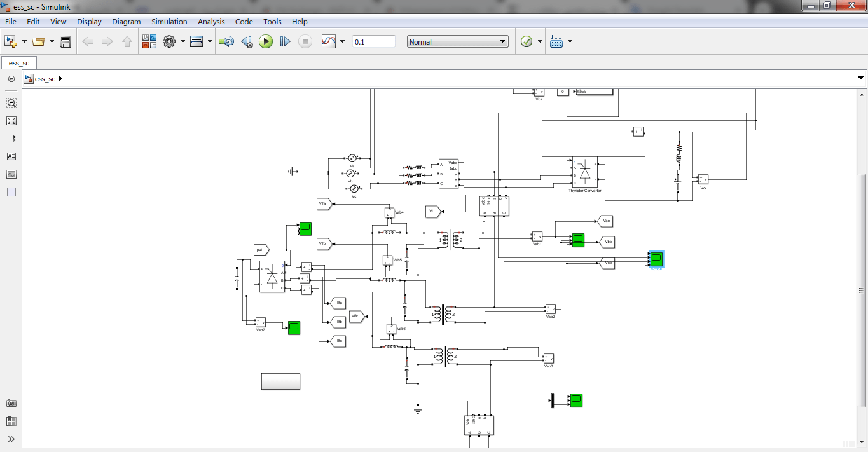This screenshot has width=868, height=452.
Task: Switch to the ess_sc tab
Action: pyautogui.click(x=19, y=63)
